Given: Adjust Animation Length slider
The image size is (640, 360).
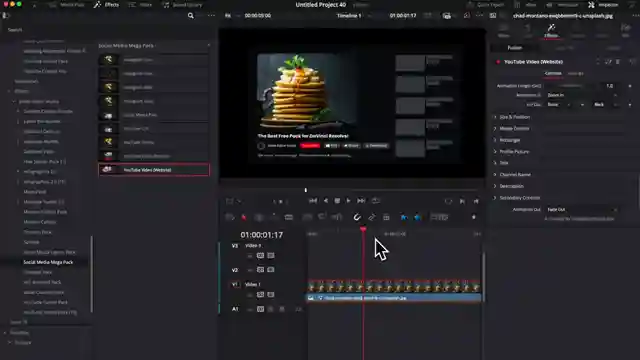Looking at the screenshot, I should point(571,86).
